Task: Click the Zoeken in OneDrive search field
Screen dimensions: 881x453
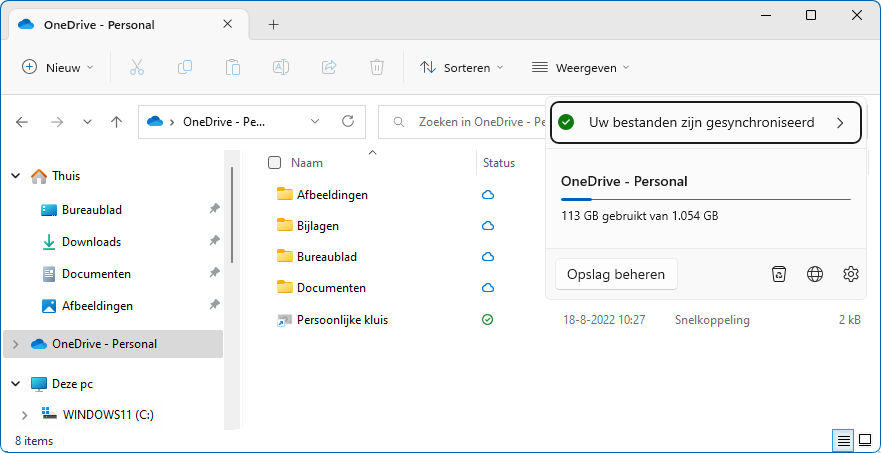Action: point(462,121)
